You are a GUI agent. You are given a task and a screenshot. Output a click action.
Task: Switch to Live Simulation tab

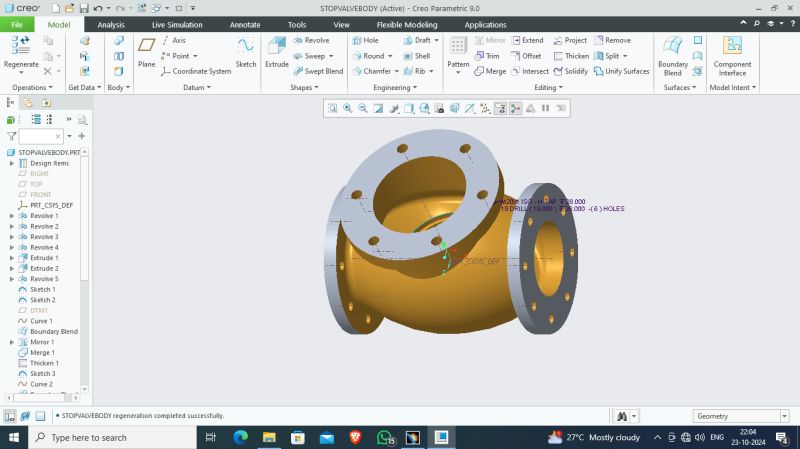tap(177, 24)
